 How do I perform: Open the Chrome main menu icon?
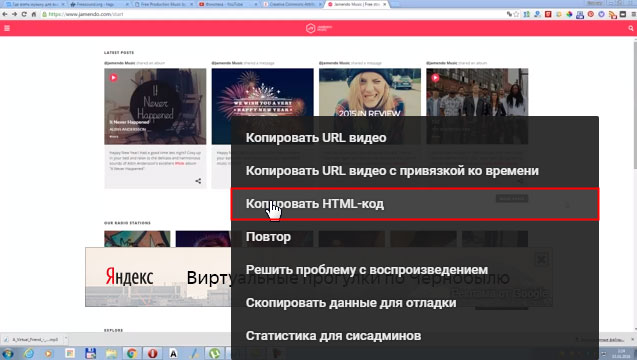(x=633, y=14)
